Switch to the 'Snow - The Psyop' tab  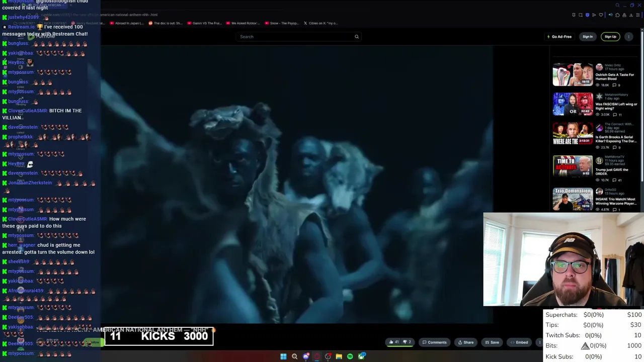[282, 23]
